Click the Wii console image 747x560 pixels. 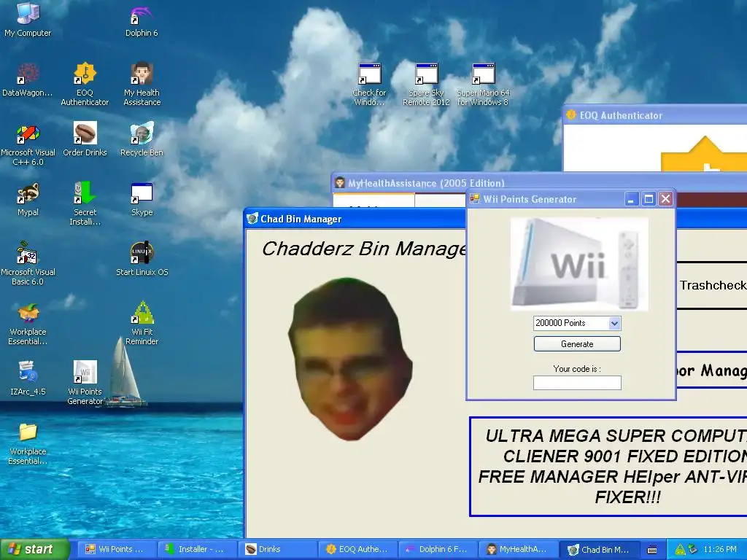pyautogui.click(x=578, y=264)
